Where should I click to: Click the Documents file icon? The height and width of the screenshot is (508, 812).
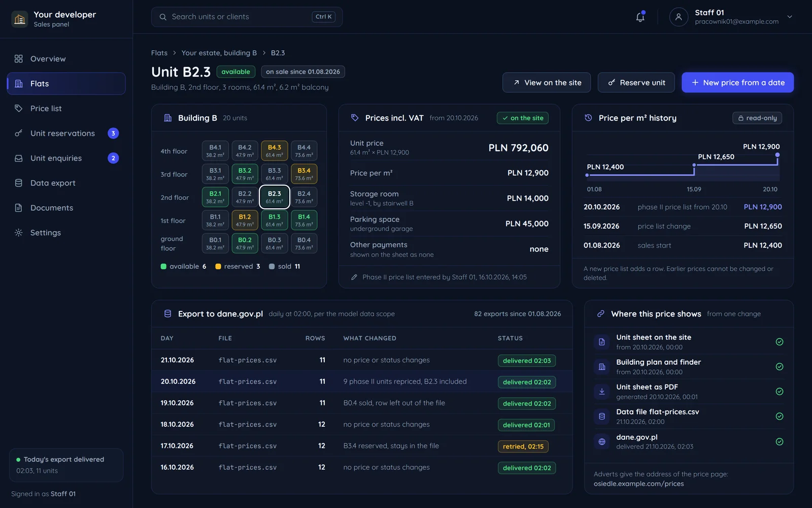[x=19, y=208]
